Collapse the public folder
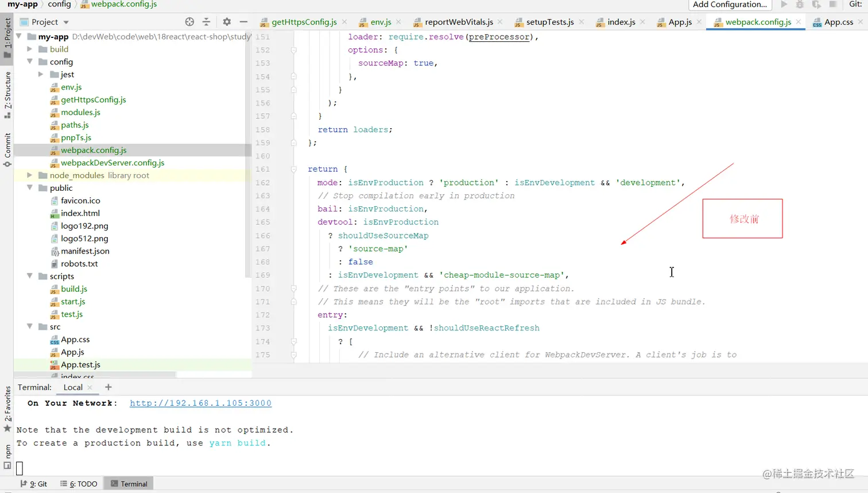The width and height of the screenshot is (868, 493). pyautogui.click(x=30, y=188)
